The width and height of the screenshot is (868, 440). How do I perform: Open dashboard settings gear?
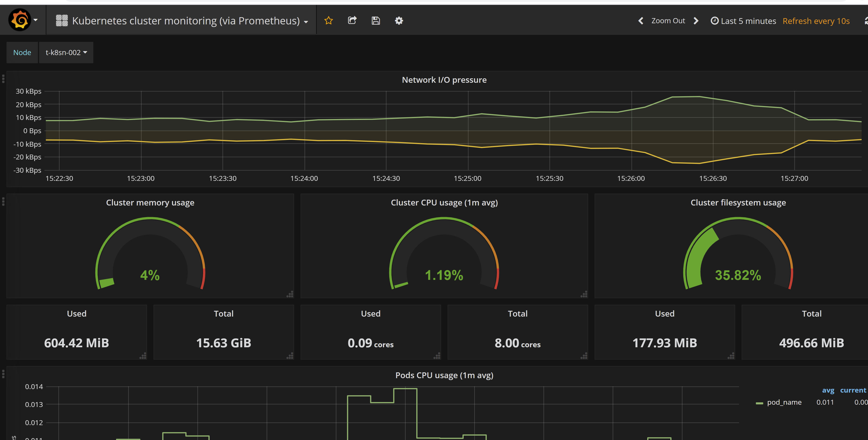[x=399, y=20]
